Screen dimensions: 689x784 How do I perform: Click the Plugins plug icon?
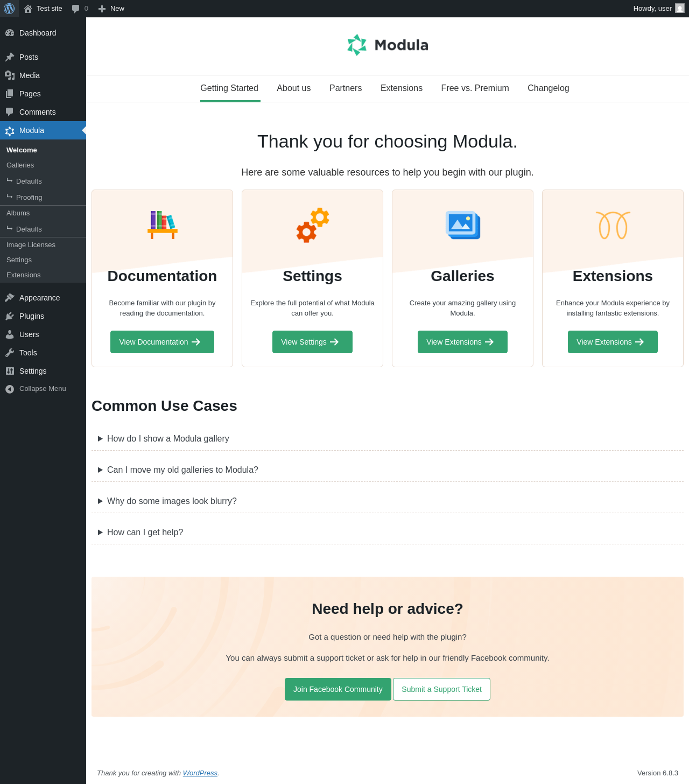click(x=10, y=316)
